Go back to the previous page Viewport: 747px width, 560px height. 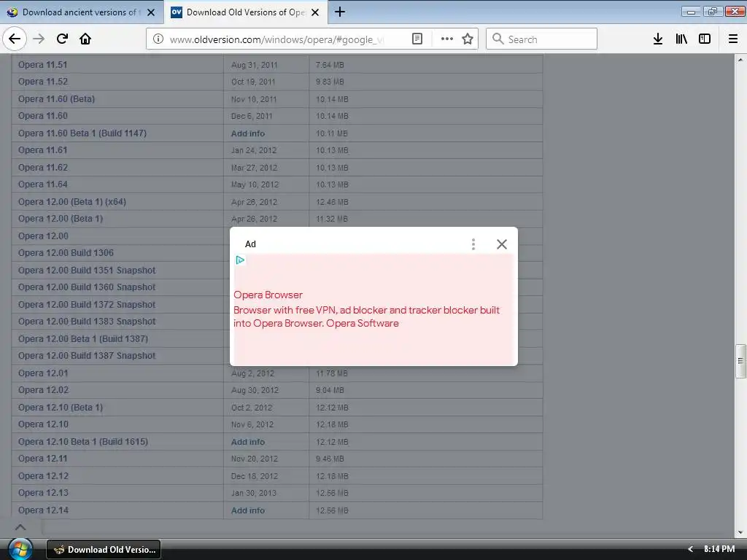[15, 39]
